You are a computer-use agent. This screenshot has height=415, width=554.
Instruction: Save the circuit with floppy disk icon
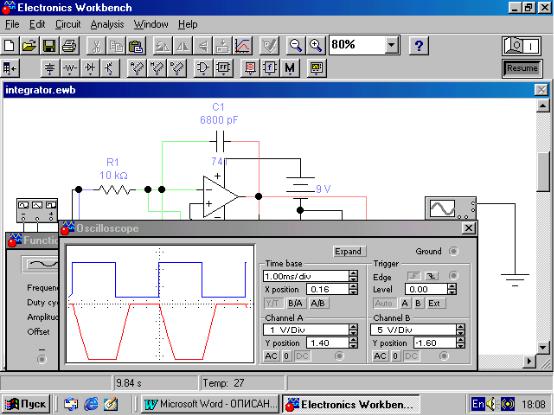click(x=49, y=46)
